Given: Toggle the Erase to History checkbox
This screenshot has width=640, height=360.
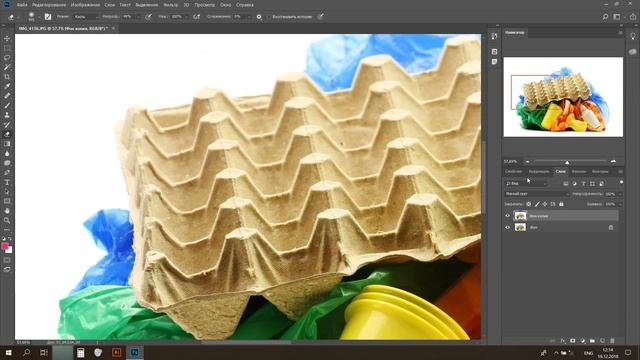Looking at the screenshot, I should click(268, 17).
